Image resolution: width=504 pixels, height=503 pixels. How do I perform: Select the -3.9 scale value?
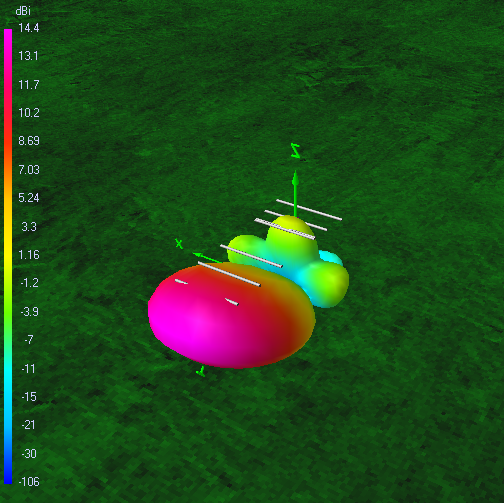29,312
